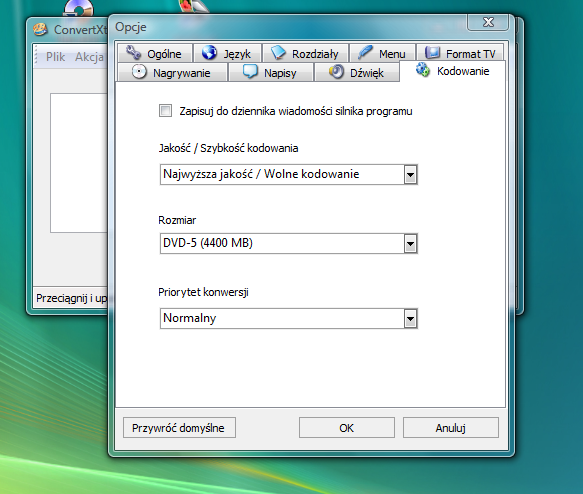This screenshot has width=583, height=494.
Task: Click the speaker icon on Dźwięk tab
Action: 336,71
